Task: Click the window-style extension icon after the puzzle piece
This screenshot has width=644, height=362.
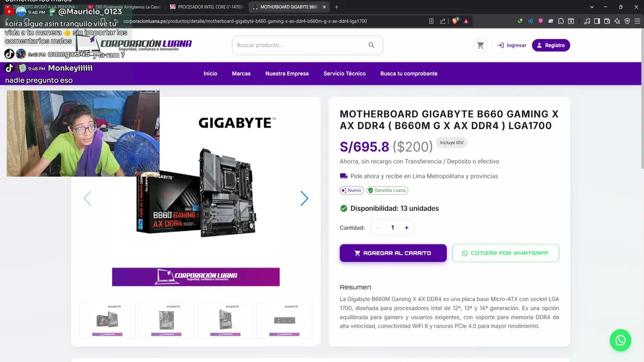Action: click(571, 21)
